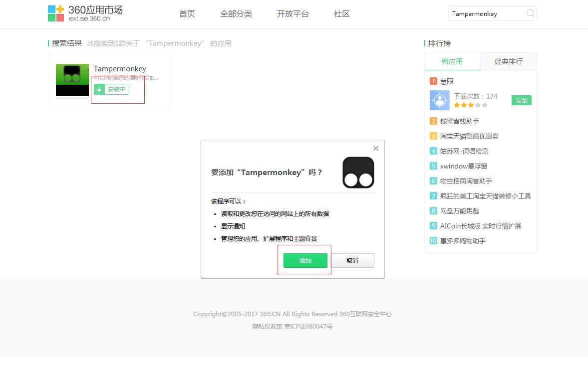Switch to the 经典排行 tab
Screen dimensions: 588x374
pos(508,61)
